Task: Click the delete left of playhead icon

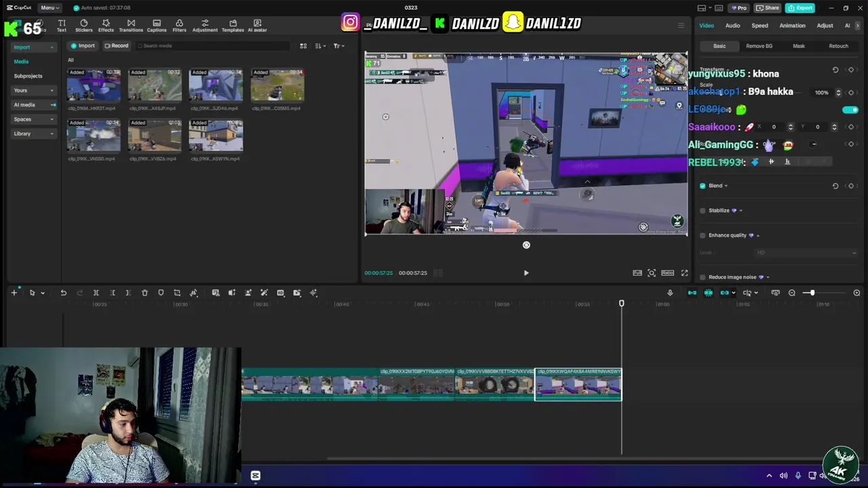Action: (x=112, y=293)
